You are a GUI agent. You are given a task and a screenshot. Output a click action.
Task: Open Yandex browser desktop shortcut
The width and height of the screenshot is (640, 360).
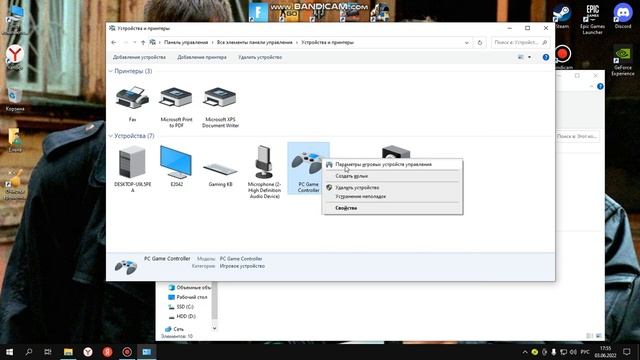(x=15, y=57)
